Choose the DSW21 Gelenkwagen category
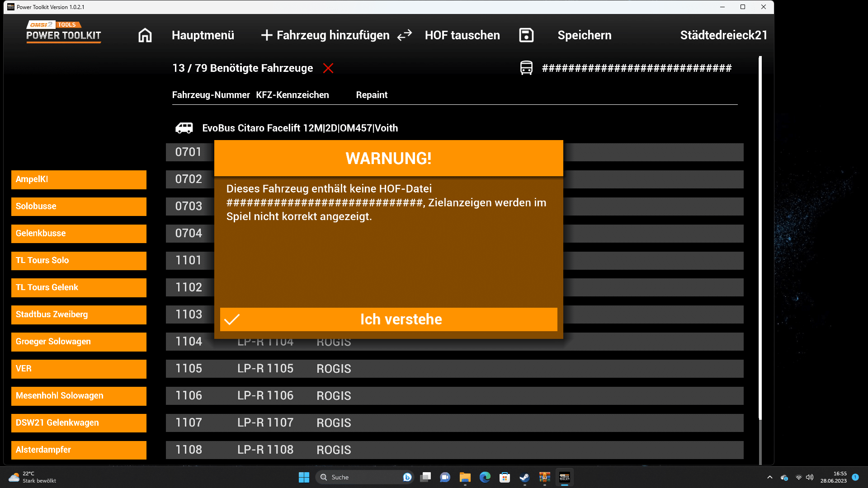 pyautogui.click(x=79, y=423)
